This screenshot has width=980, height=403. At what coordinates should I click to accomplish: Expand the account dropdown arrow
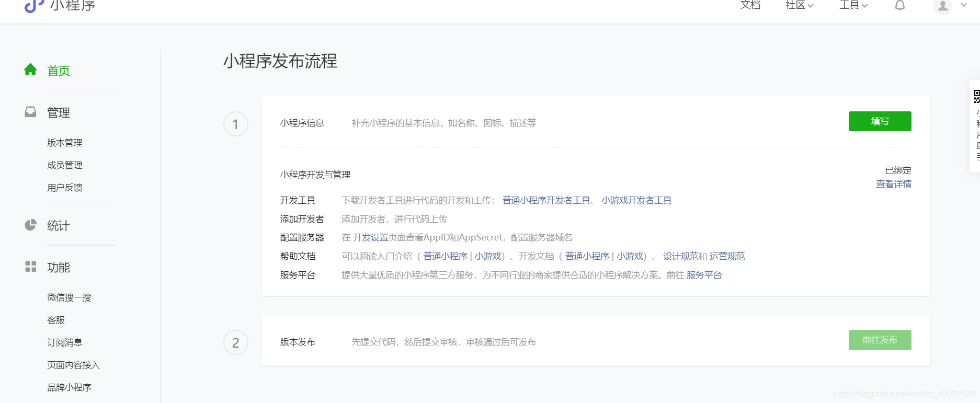964,5
